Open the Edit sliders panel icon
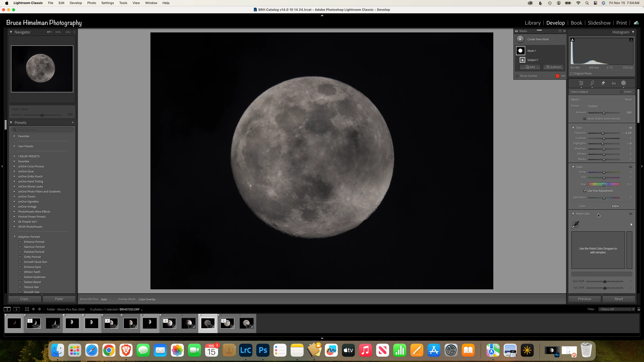The width and height of the screenshot is (644, 362). point(581,83)
